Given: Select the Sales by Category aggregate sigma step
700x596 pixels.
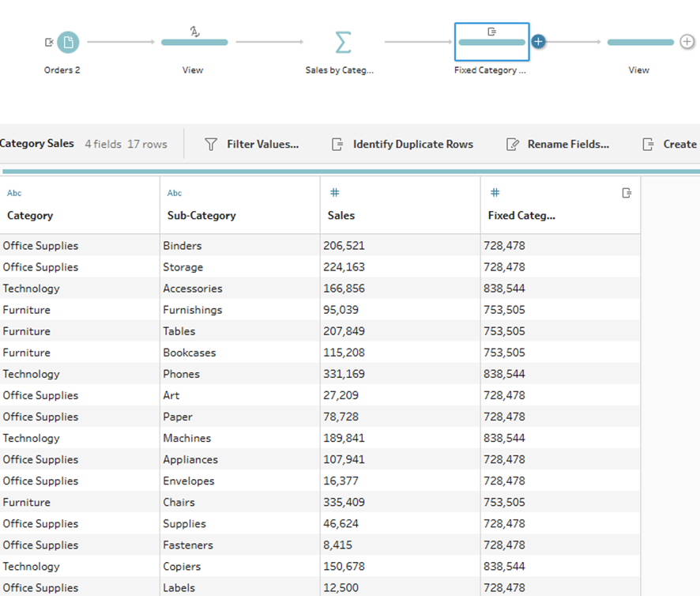Looking at the screenshot, I should [x=342, y=42].
